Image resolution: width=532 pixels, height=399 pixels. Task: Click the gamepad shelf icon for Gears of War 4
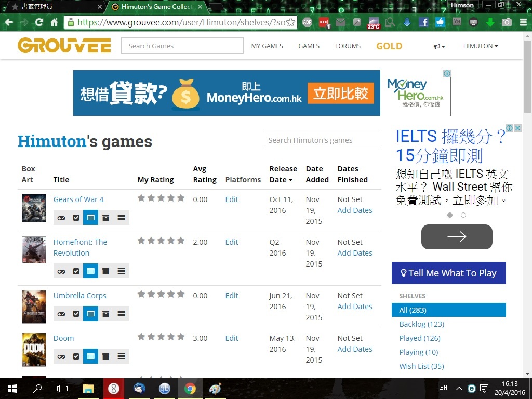point(61,218)
